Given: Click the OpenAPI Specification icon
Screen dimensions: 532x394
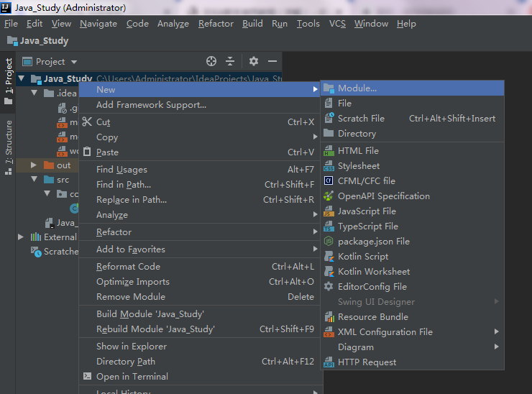Looking at the screenshot, I should tap(329, 196).
